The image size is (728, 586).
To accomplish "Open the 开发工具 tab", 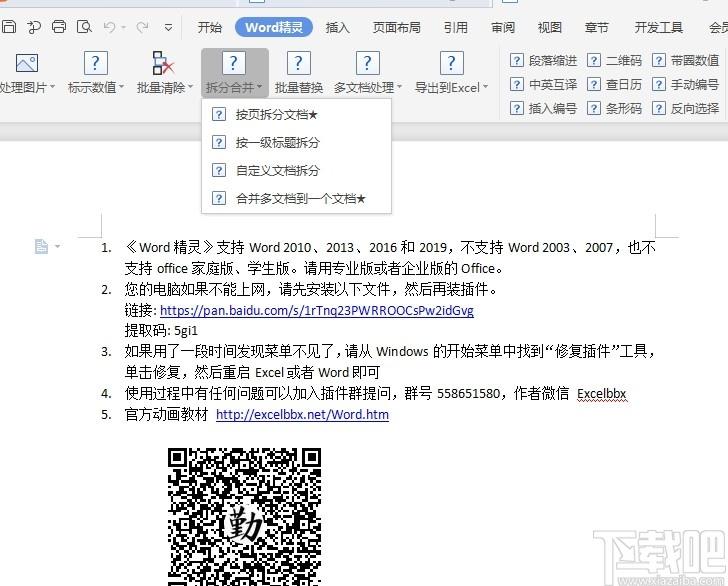I will click(x=658, y=27).
